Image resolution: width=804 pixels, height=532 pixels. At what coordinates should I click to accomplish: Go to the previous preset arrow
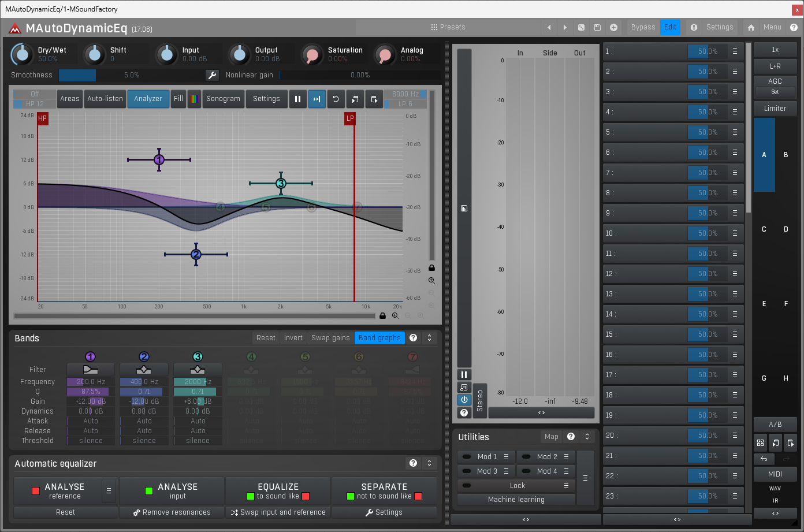tap(549, 27)
